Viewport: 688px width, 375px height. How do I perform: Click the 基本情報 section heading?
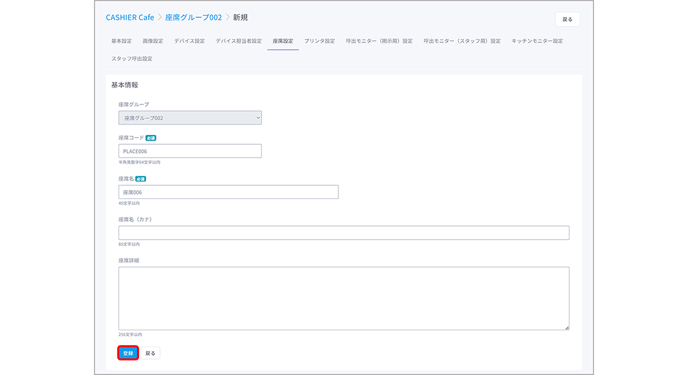pyautogui.click(x=125, y=85)
